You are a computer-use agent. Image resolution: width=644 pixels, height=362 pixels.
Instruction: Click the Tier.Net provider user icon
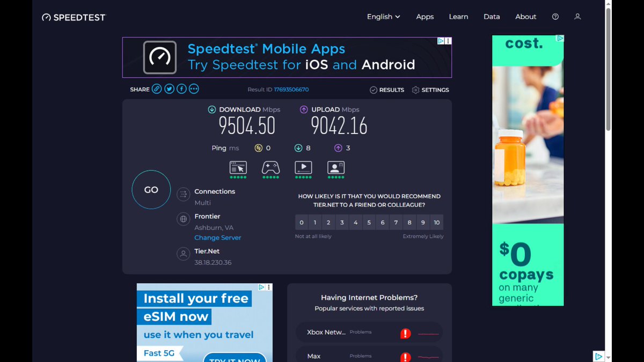click(184, 254)
